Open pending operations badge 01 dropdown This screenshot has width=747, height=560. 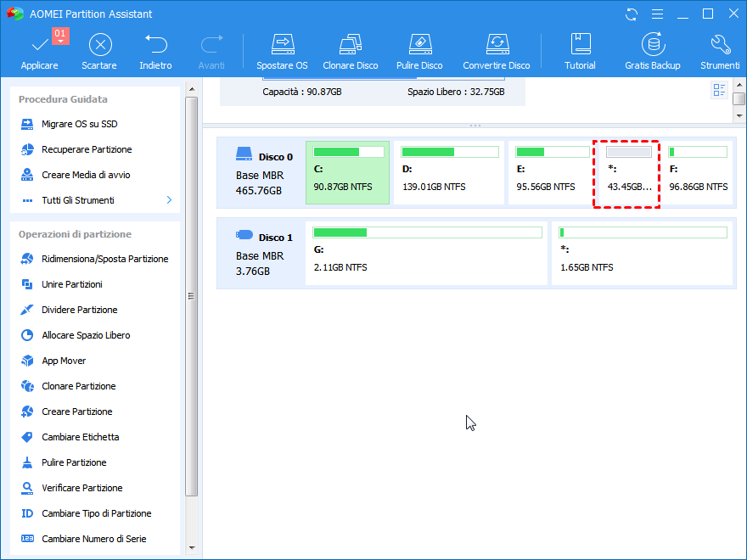tap(60, 36)
